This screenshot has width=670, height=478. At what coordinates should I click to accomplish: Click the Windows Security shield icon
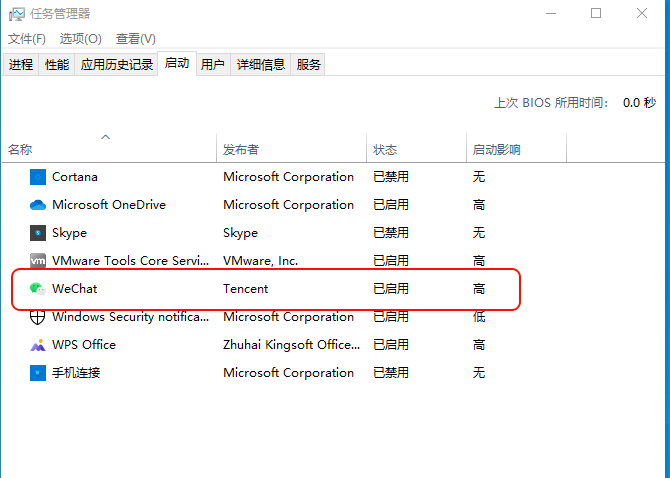pyautogui.click(x=38, y=317)
